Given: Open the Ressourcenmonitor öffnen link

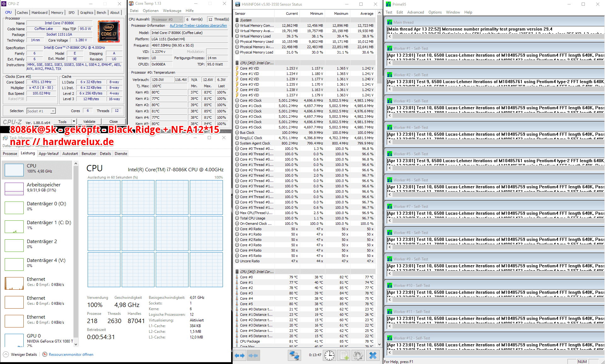Looking at the screenshot, I should click(71, 355).
